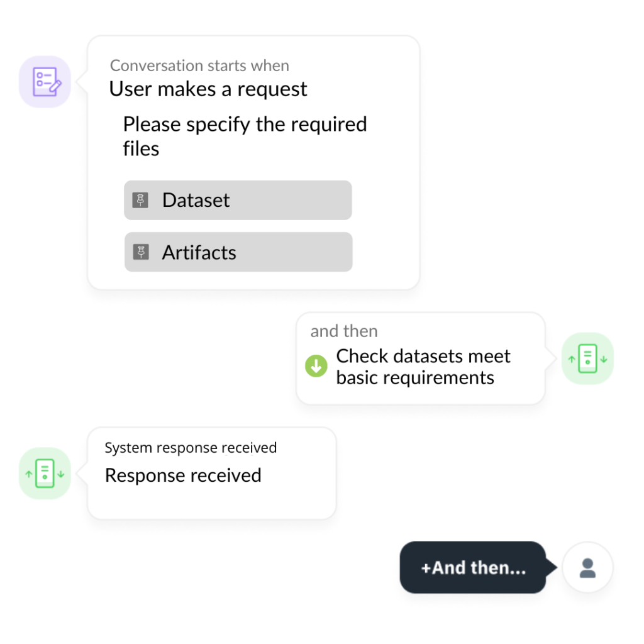Edit Please specify the required files prompt
The image size is (644, 644).
click(245, 136)
